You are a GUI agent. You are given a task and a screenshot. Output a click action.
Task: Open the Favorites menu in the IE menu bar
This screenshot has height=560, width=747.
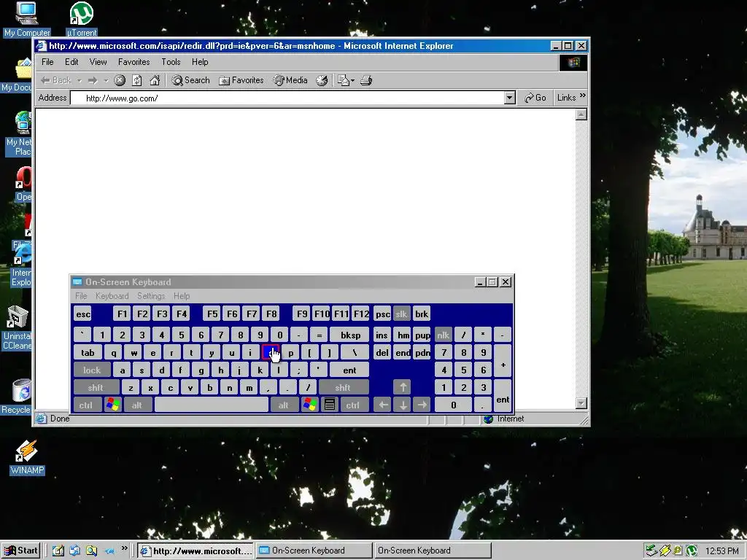coord(134,62)
